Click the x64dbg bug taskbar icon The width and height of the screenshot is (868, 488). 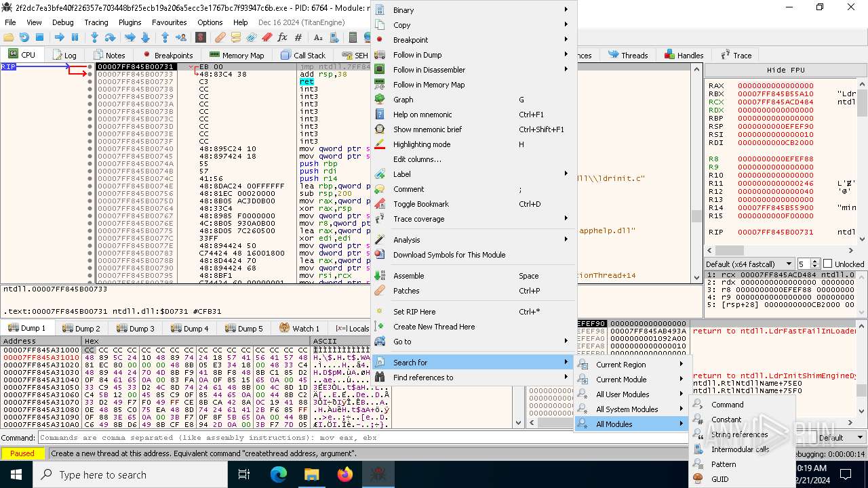pos(378,474)
